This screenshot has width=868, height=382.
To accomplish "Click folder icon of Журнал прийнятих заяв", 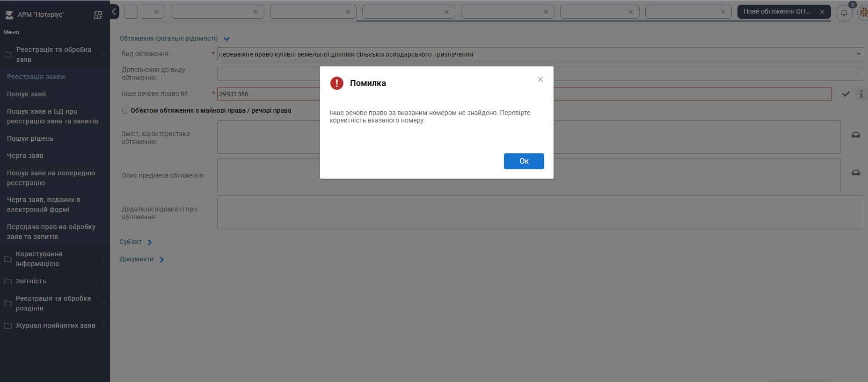I will coord(8,326).
